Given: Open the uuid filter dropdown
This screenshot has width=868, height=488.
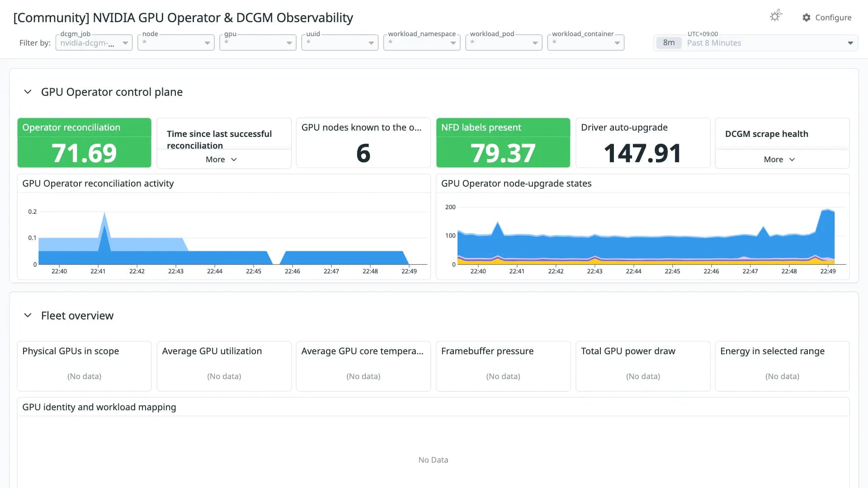Looking at the screenshot, I should pyautogui.click(x=340, y=43).
